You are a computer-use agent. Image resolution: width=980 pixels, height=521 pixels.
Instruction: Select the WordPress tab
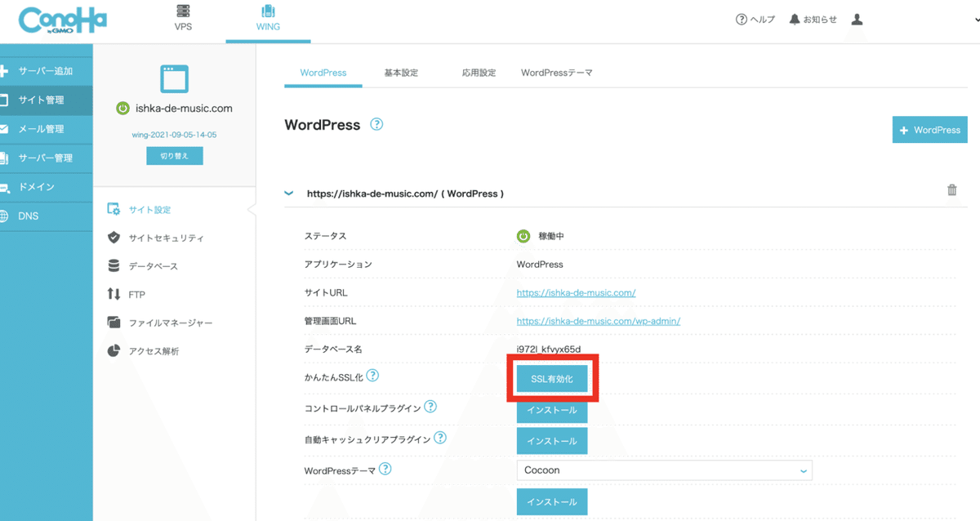coord(323,73)
